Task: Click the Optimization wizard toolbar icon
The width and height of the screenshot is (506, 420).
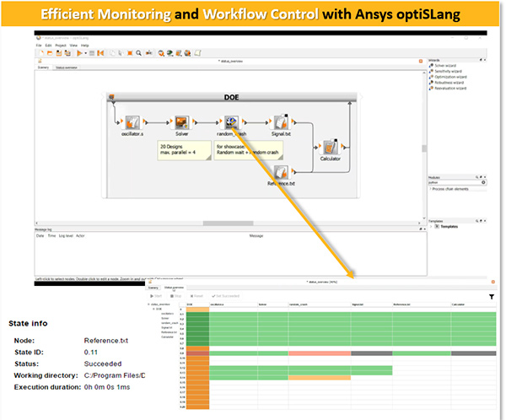Action: (179, 53)
